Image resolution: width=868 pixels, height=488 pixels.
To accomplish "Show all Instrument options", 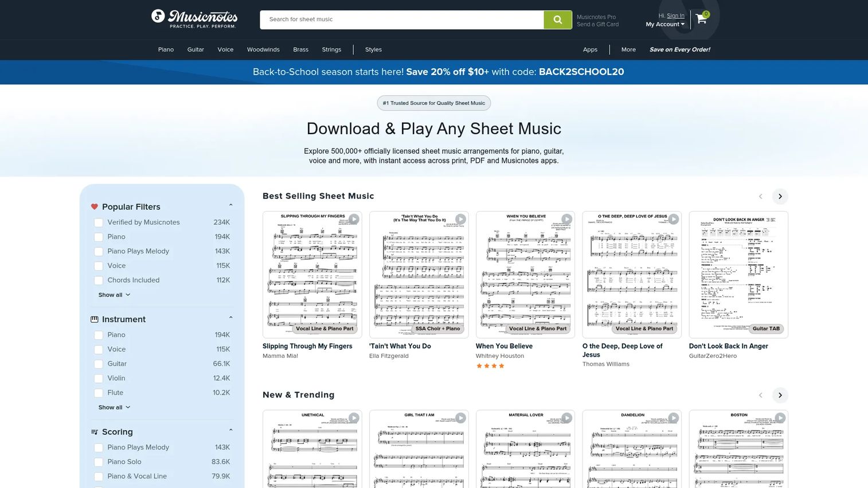I will (114, 407).
